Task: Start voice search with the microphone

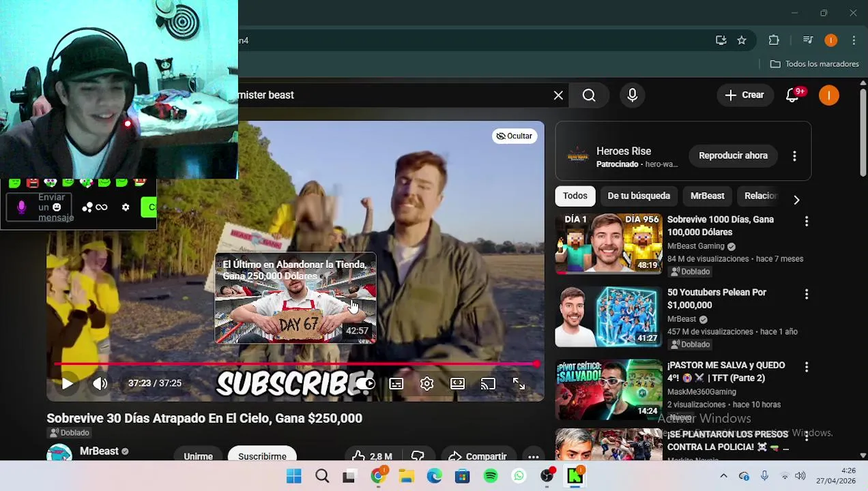Action: [x=633, y=95]
